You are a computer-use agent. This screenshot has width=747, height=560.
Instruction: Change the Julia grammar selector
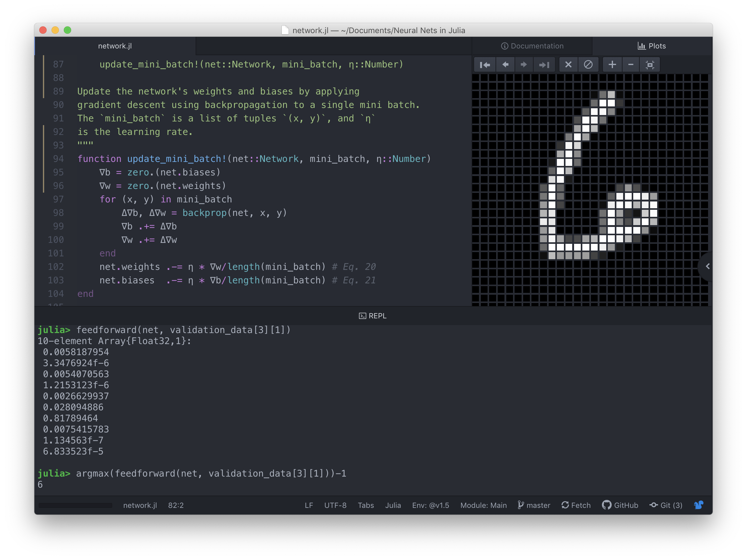click(x=393, y=505)
